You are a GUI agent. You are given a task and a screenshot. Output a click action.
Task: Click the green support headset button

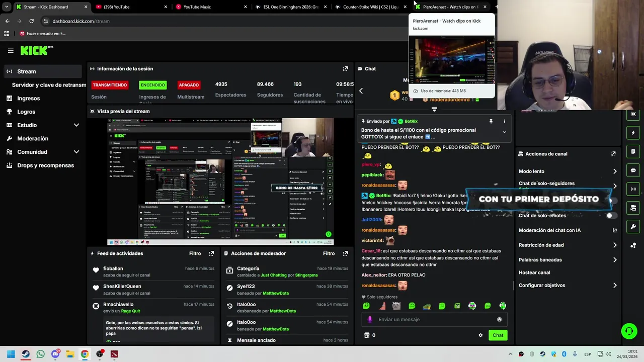[629, 331]
